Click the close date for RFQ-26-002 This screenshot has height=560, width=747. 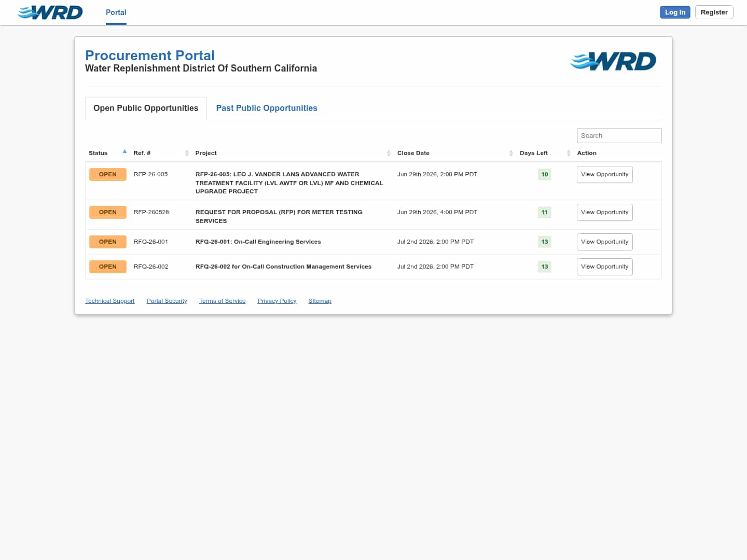436,267
